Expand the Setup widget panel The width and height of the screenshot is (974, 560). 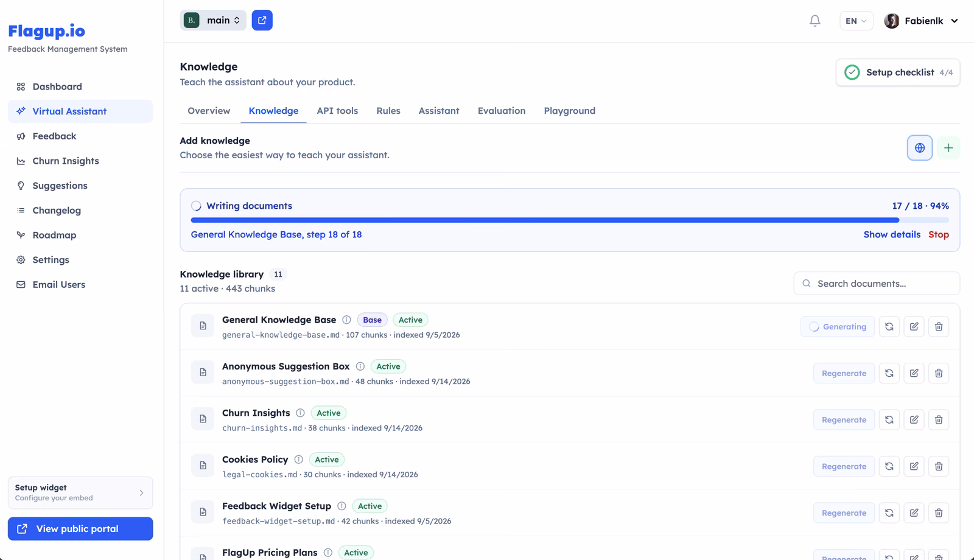point(80,492)
